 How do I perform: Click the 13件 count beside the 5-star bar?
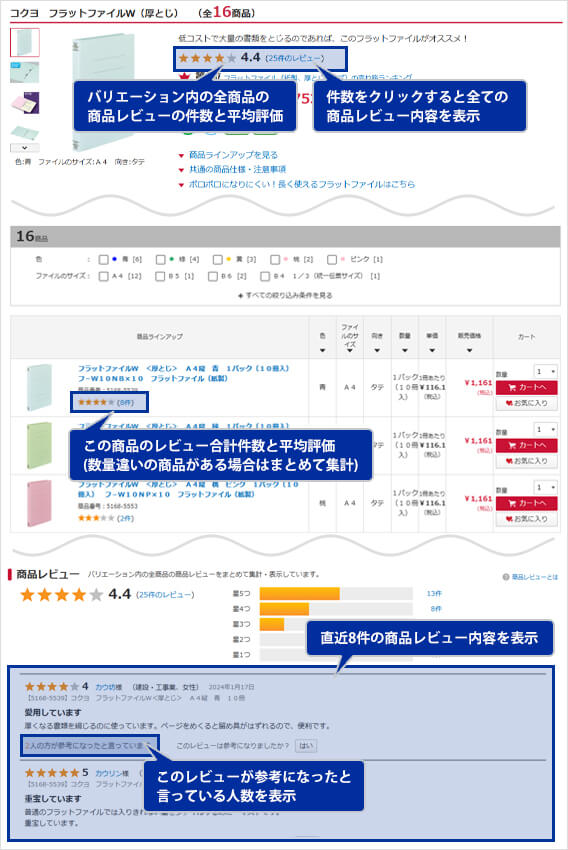[x=434, y=594]
